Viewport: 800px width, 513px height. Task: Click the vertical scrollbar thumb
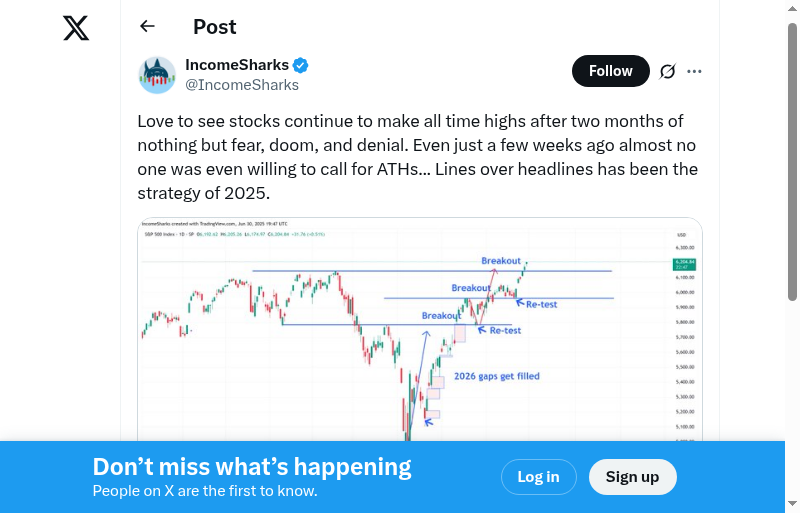(793, 160)
